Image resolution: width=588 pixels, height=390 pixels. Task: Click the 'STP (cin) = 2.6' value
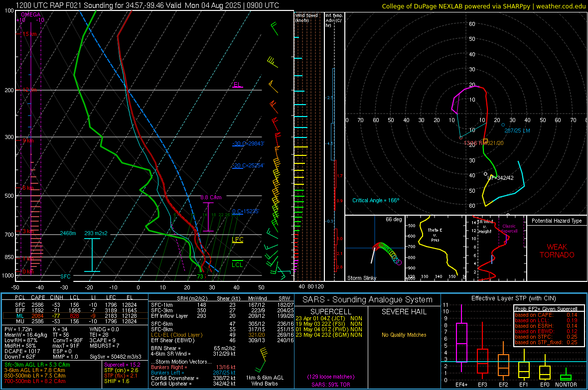click(x=121, y=370)
